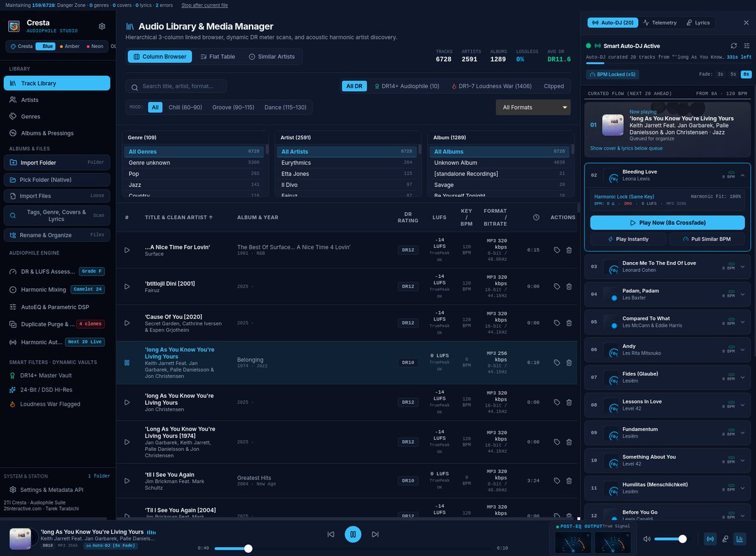Open the Lyrics tab
Screen dimensions: 756x556
pos(698,23)
